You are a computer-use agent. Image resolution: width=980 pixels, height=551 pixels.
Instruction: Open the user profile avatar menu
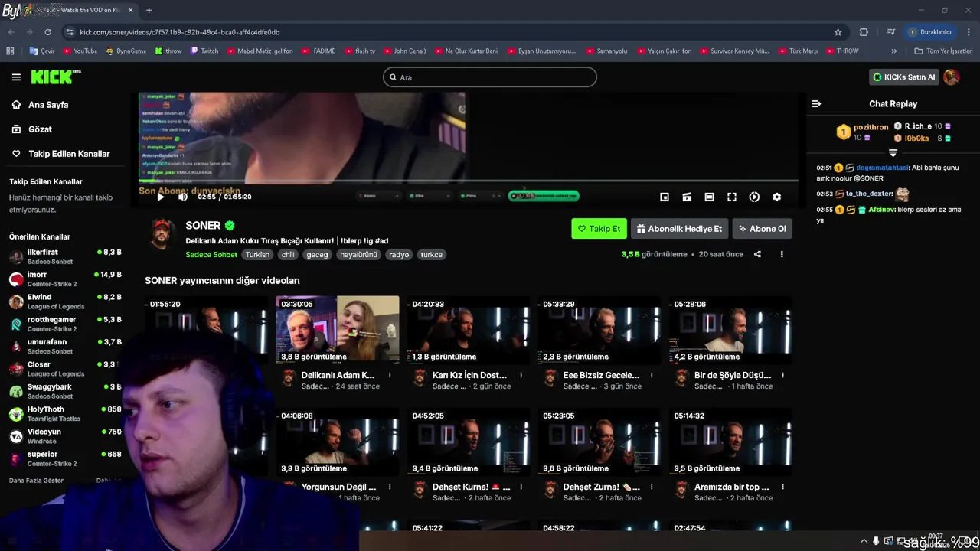(952, 77)
